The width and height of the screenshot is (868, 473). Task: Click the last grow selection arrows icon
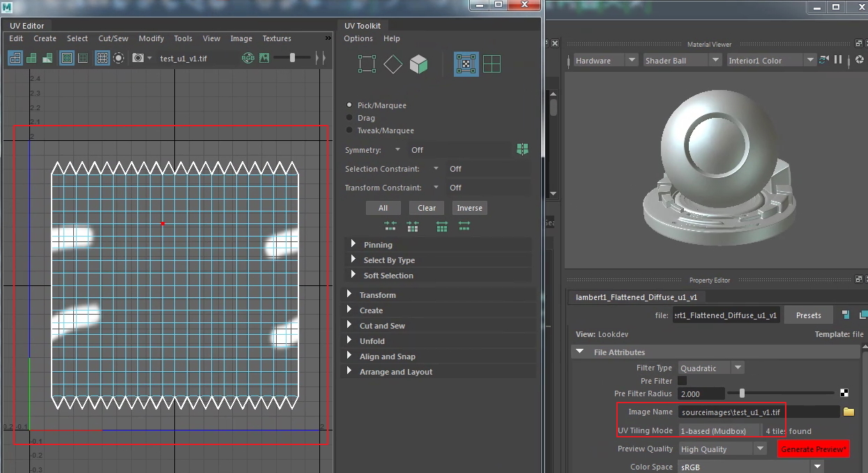click(x=464, y=226)
